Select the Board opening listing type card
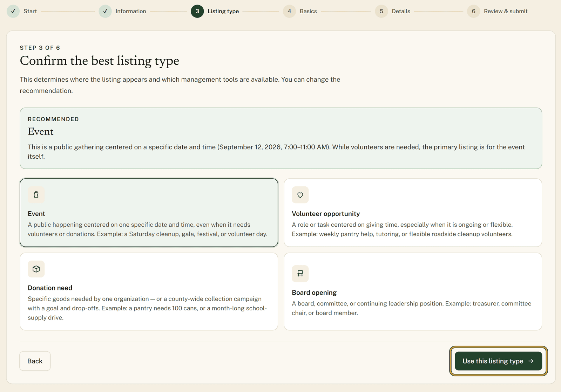Viewport: 561px width, 392px height. pyautogui.click(x=413, y=291)
